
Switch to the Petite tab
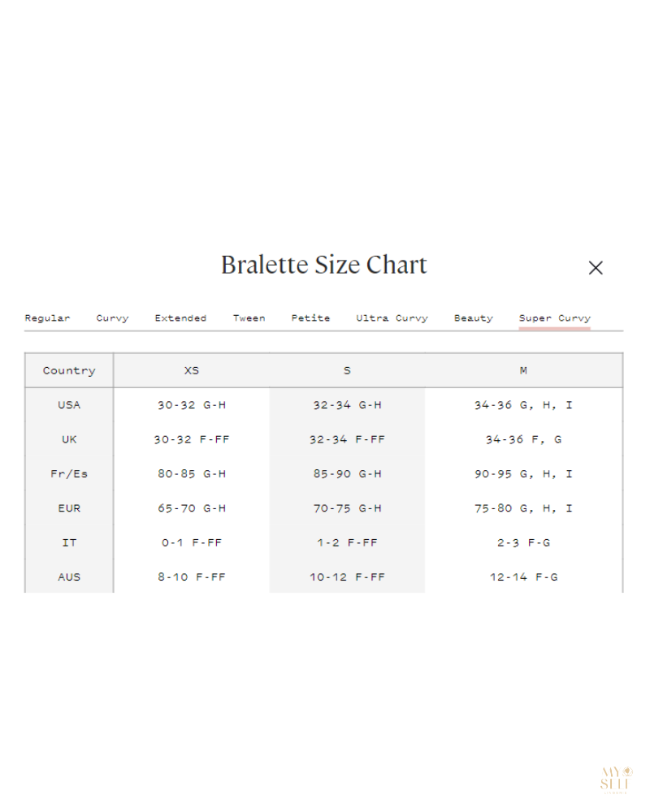(x=310, y=318)
